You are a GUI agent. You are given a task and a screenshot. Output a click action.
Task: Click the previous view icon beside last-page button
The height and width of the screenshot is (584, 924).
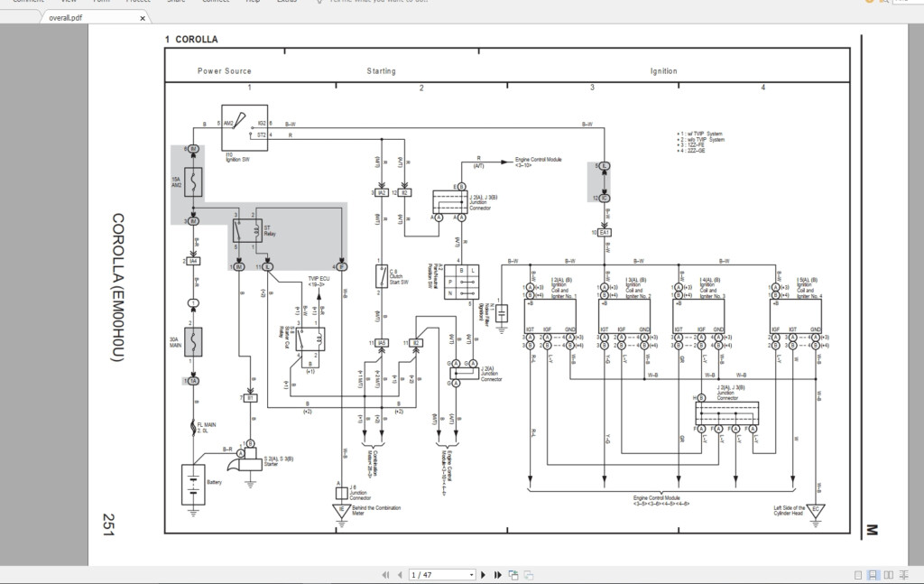coord(513,575)
